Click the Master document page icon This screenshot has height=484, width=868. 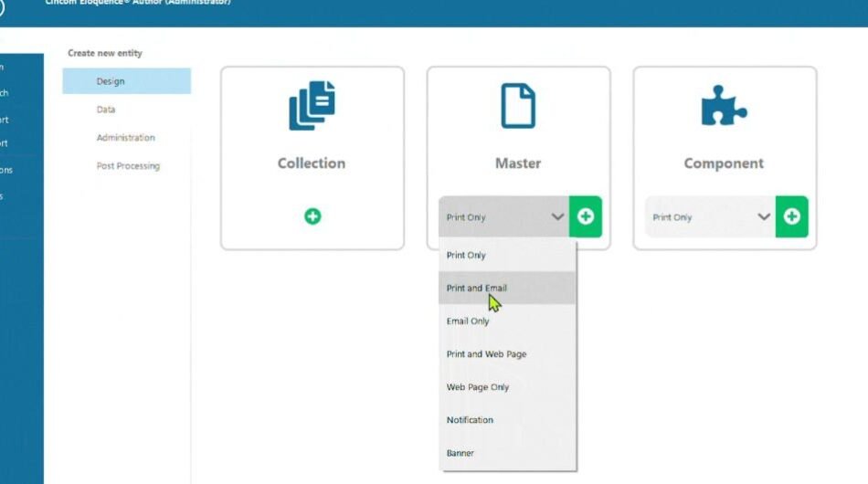[x=518, y=106]
